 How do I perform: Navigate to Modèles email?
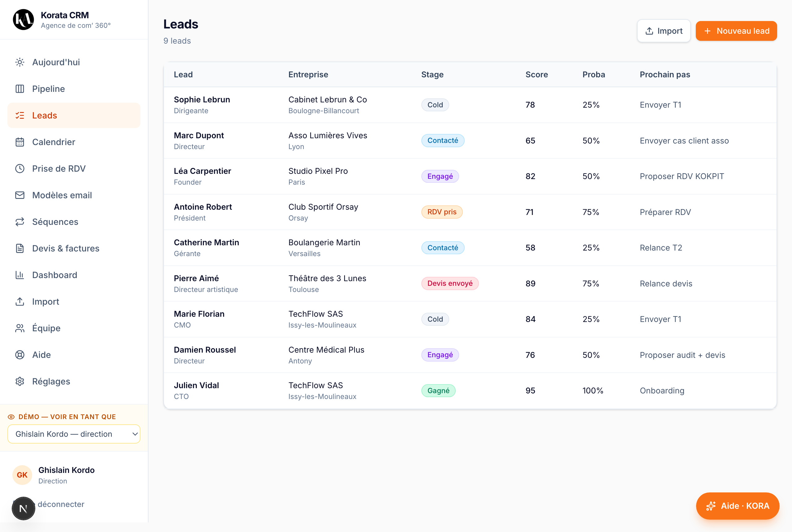pos(74,195)
